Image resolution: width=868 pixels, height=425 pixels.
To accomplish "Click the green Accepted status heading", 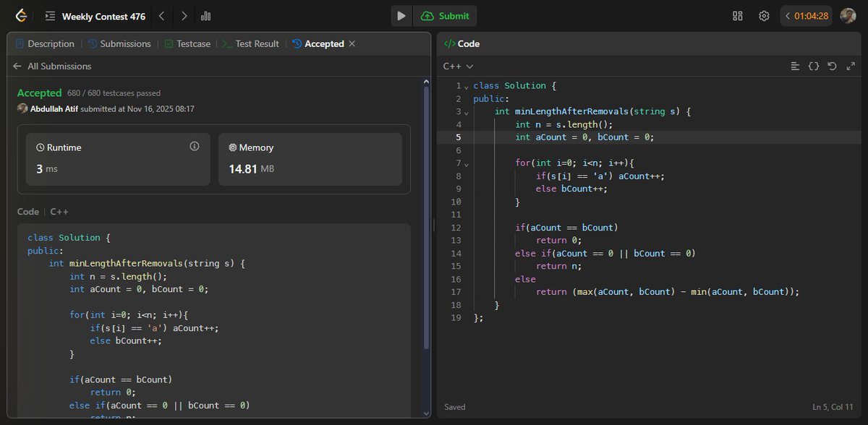I will [40, 93].
